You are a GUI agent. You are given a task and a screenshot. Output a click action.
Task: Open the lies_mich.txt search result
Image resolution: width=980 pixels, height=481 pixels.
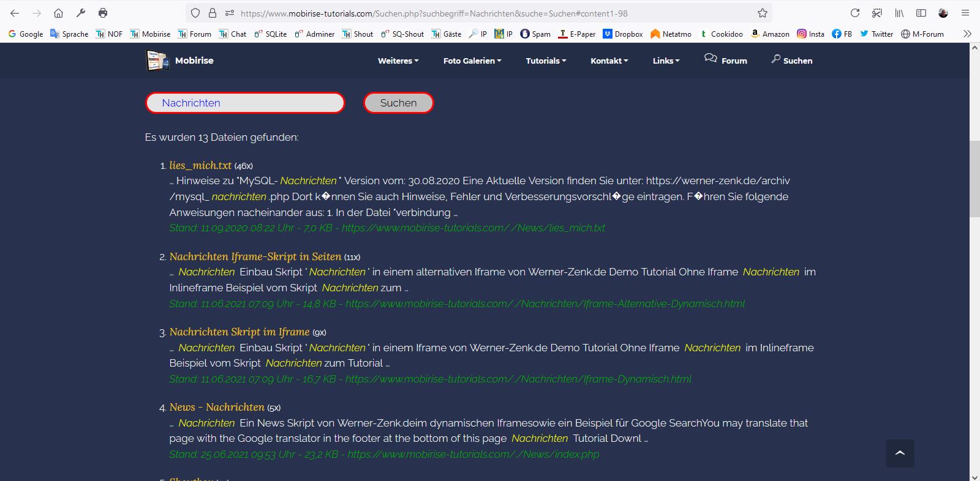click(200, 165)
